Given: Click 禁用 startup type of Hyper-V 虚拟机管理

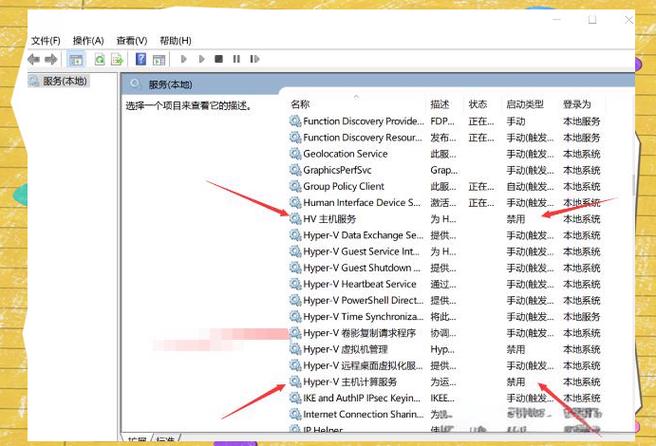Looking at the screenshot, I should click(x=515, y=349).
